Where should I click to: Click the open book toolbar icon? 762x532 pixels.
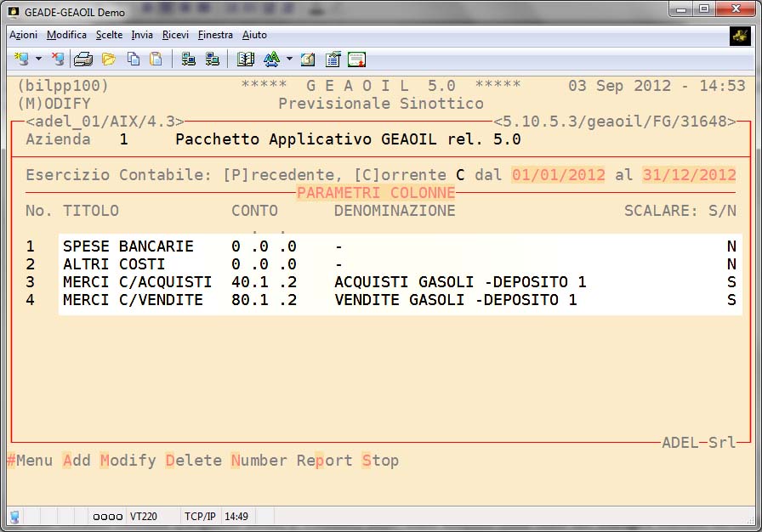click(x=246, y=59)
